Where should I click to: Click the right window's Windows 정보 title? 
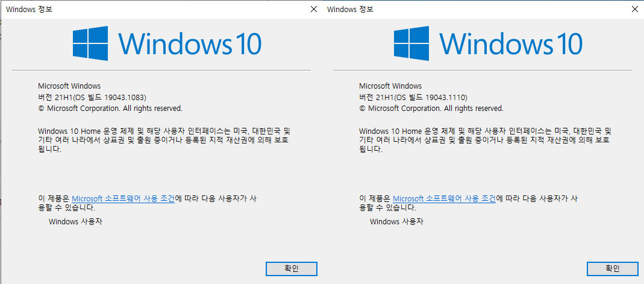click(351, 10)
